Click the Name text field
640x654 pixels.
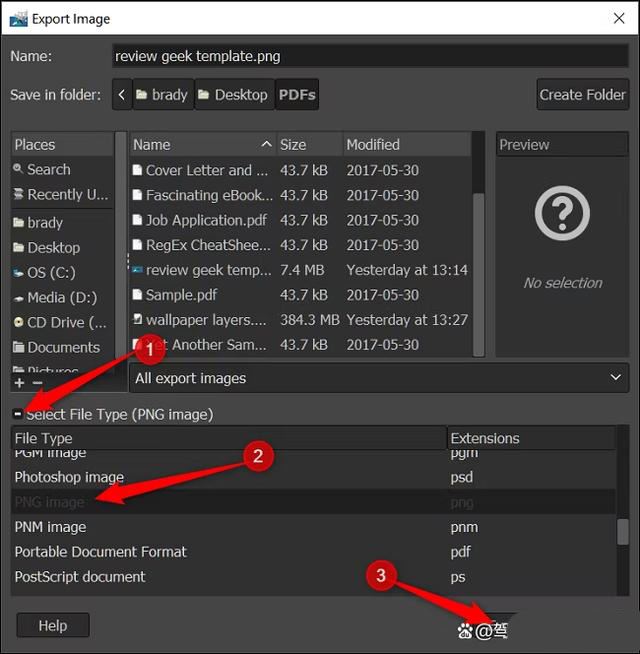tap(369, 56)
